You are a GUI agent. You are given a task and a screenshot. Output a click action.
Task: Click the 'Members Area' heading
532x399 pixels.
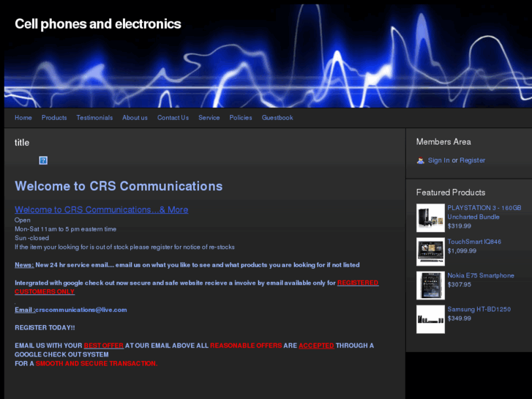[x=443, y=141]
